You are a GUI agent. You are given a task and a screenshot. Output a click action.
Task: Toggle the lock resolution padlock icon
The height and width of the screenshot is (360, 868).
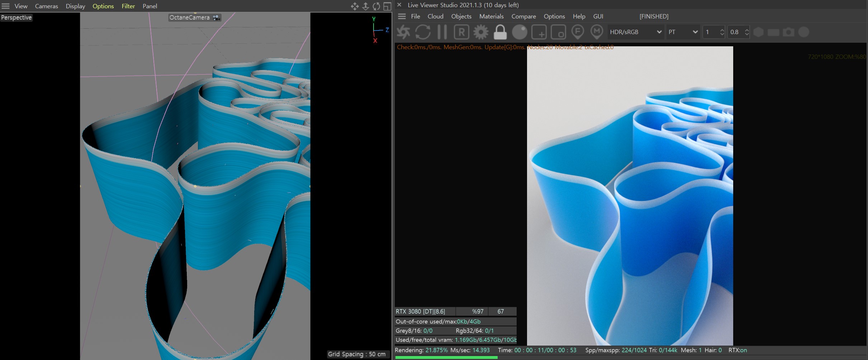point(500,32)
